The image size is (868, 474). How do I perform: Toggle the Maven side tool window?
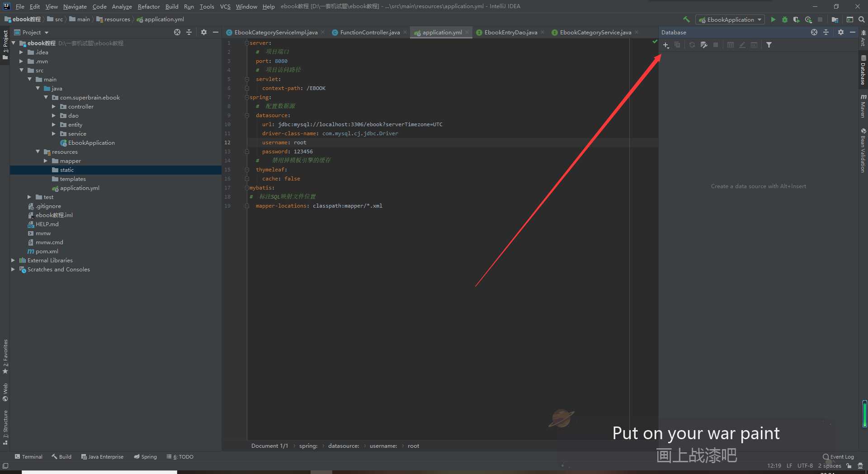863,106
